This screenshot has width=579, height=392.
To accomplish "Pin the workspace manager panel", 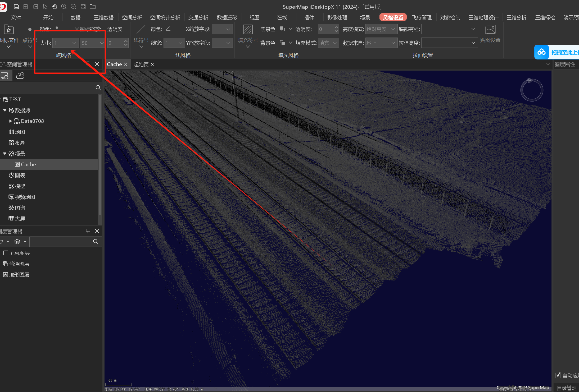I will [x=88, y=64].
